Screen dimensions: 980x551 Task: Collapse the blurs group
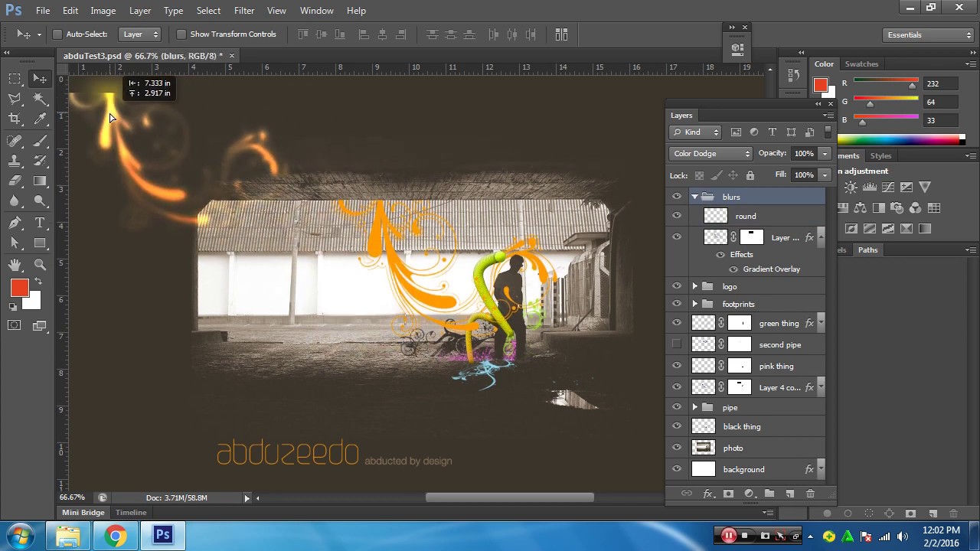(694, 197)
